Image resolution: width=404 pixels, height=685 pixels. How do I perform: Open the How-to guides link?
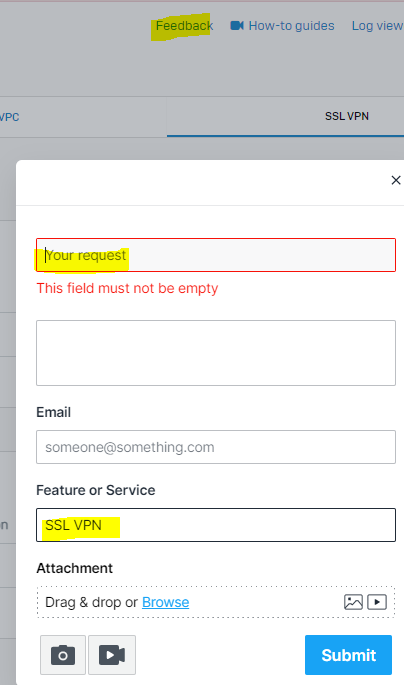291,26
